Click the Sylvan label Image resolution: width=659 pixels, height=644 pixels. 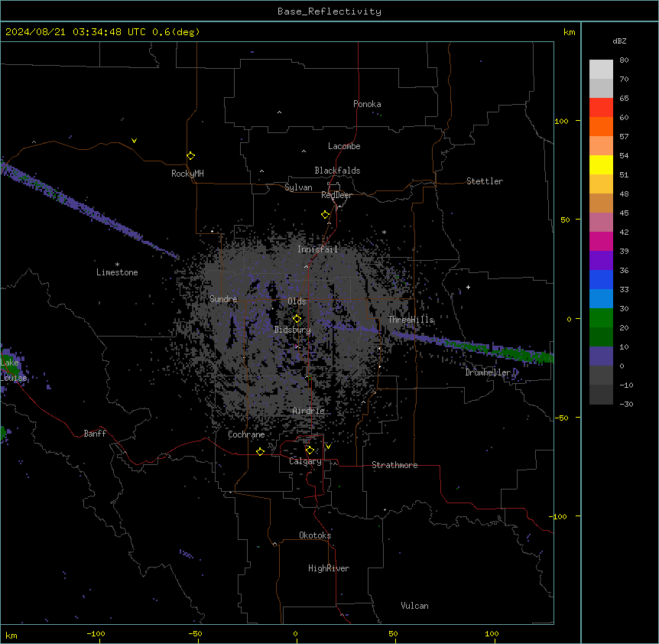(x=298, y=187)
